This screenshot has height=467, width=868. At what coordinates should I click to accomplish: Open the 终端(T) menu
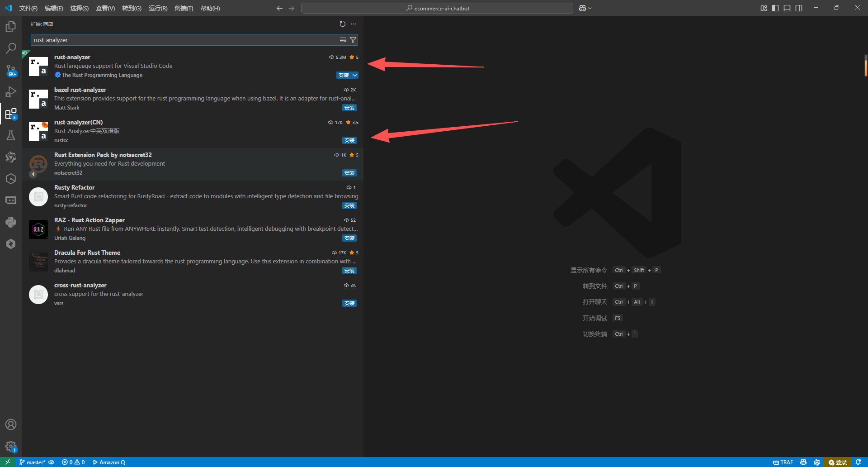(184, 8)
